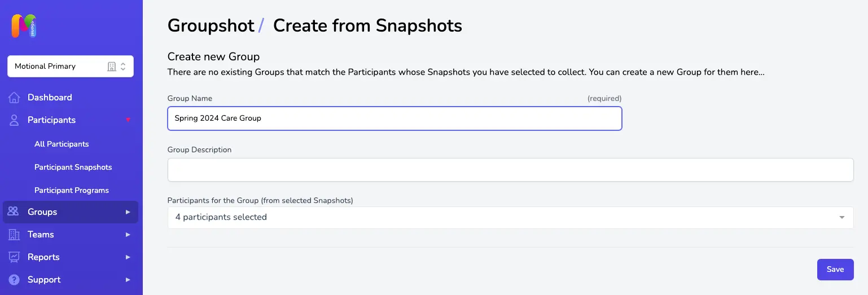The image size is (868, 295).
Task: Focus the Group Description field
Action: [510, 170]
